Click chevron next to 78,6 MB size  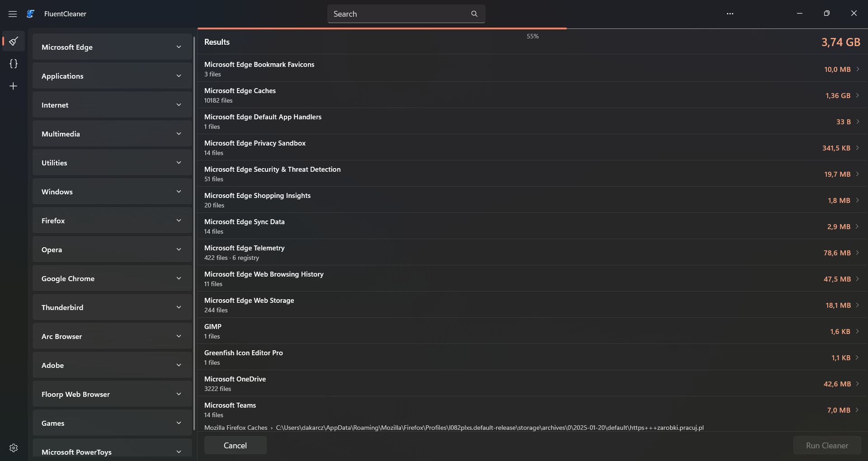coord(858,253)
